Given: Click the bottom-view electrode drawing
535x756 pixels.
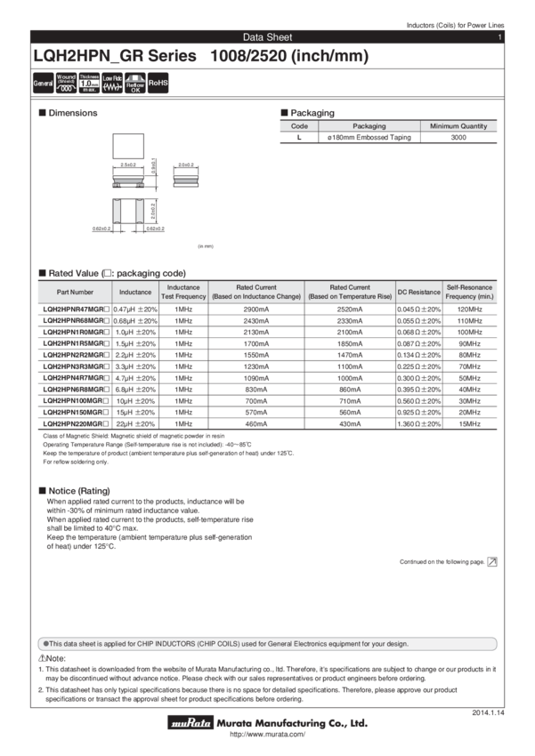Looking at the screenshot, I should pyautogui.click(x=128, y=211).
